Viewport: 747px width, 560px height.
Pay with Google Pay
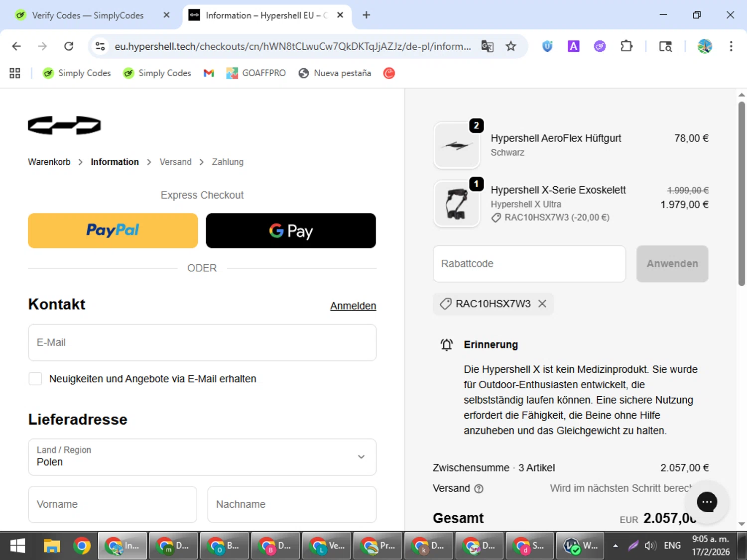pyautogui.click(x=291, y=230)
